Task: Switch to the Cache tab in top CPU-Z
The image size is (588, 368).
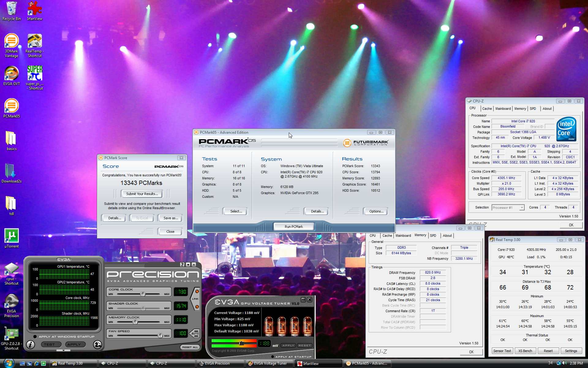Action: tap(487, 109)
